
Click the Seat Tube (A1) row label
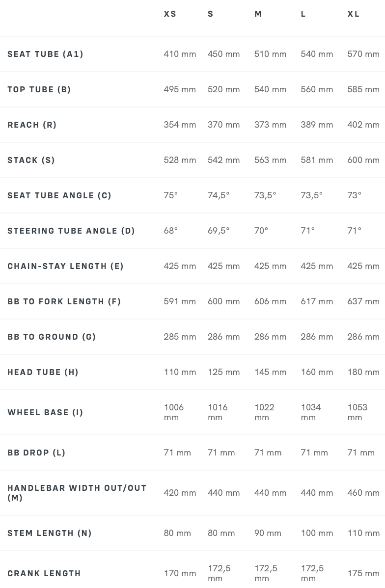pyautogui.click(x=45, y=54)
